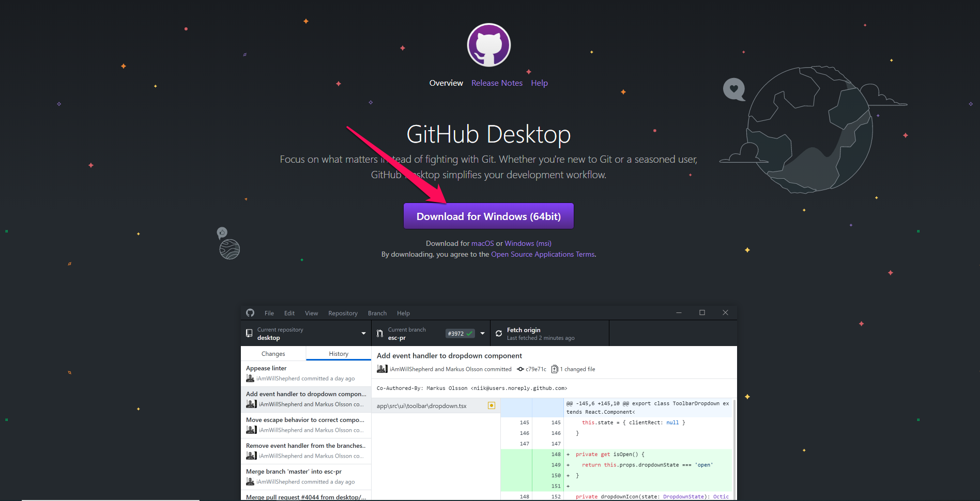Open the Repository menu
Screen dimensions: 980x501
tap(343, 313)
